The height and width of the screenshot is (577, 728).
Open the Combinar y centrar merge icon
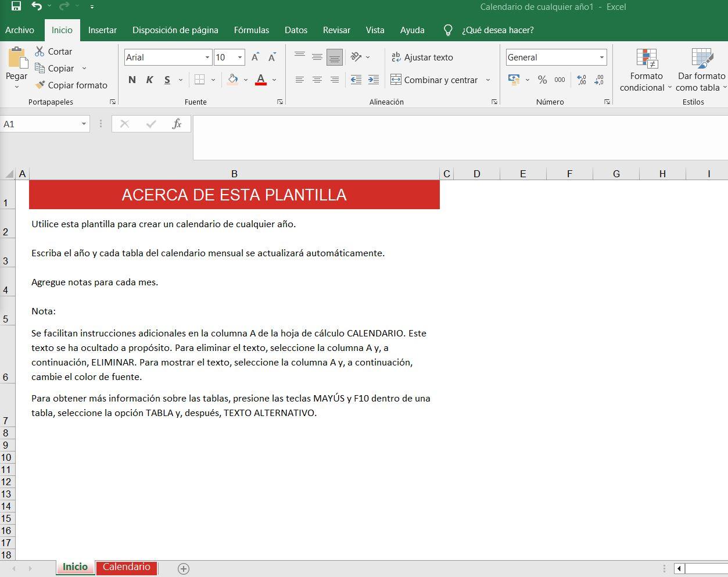(435, 80)
